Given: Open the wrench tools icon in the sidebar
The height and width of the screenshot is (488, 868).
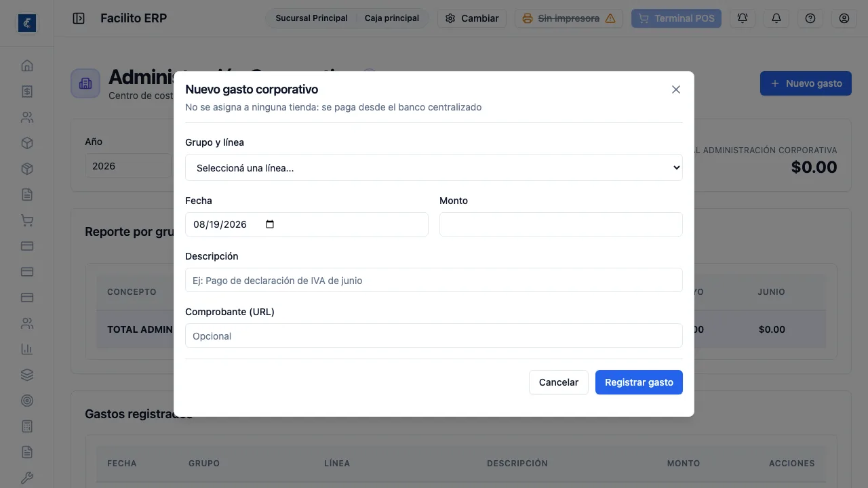Looking at the screenshot, I should 27,478.
